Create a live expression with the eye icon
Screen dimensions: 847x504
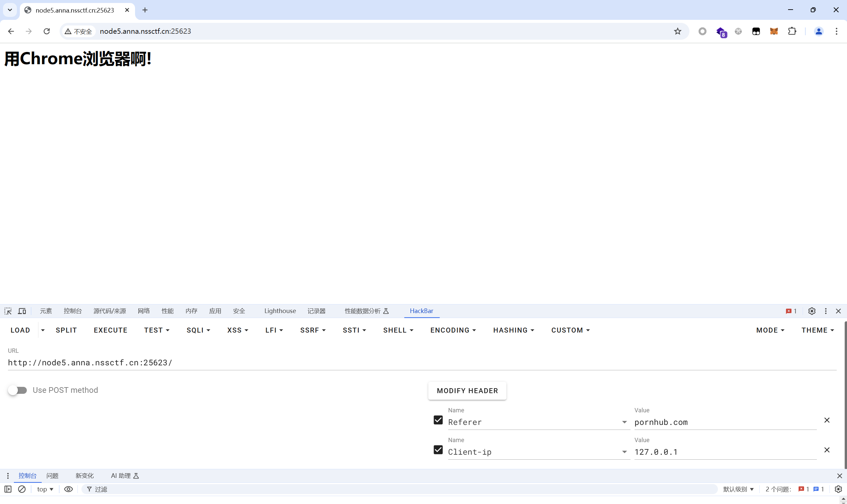[68, 489]
